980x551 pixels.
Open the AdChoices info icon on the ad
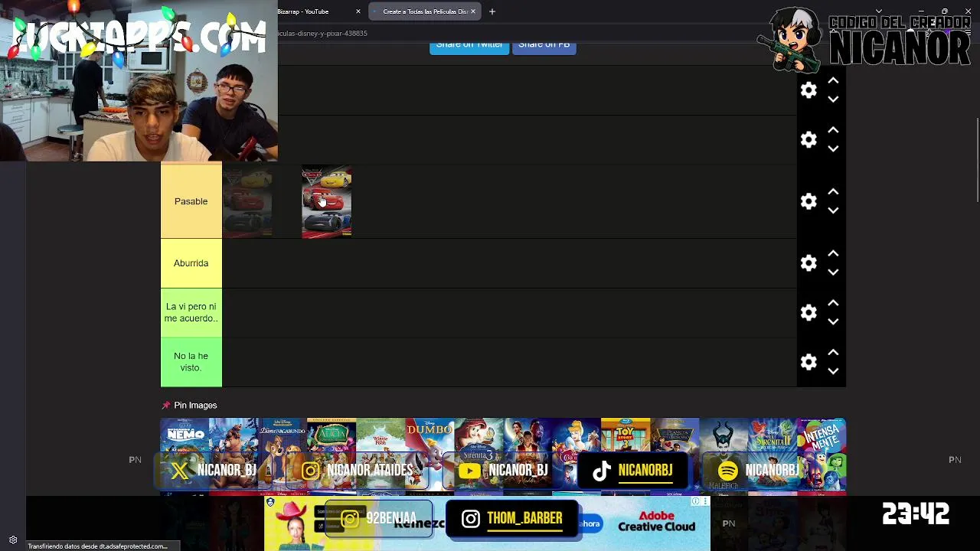696,502
